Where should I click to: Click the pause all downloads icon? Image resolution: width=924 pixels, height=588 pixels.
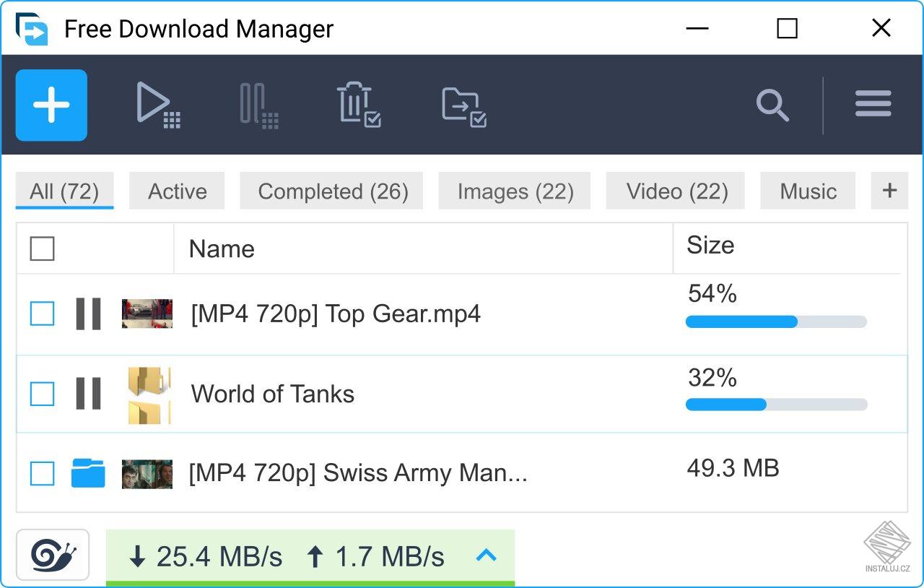(x=258, y=105)
